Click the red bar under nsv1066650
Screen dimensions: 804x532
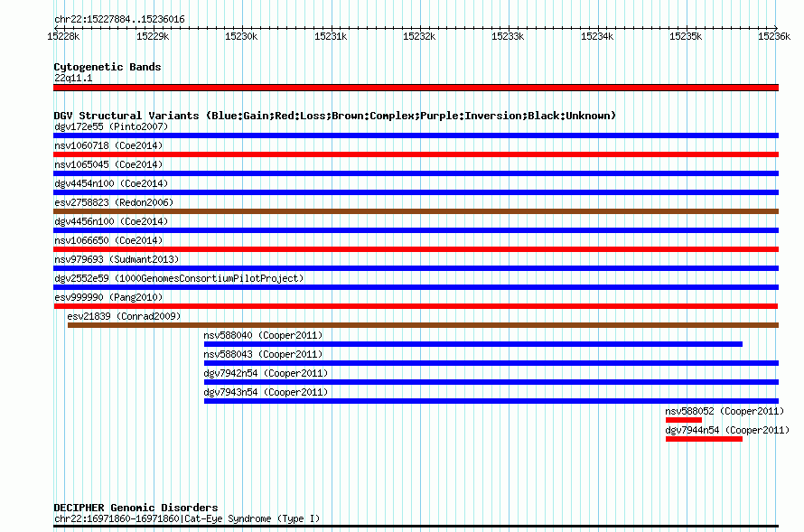pos(416,249)
